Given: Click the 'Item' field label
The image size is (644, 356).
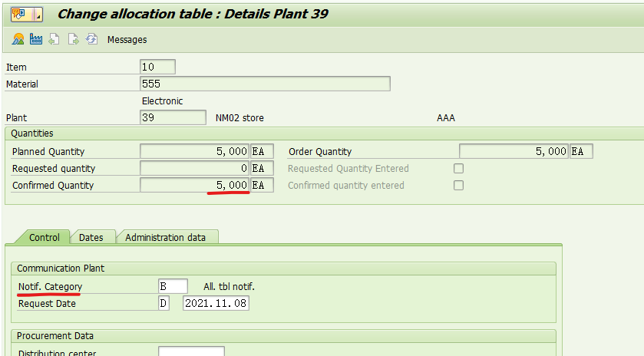Looking at the screenshot, I should 16,68.
